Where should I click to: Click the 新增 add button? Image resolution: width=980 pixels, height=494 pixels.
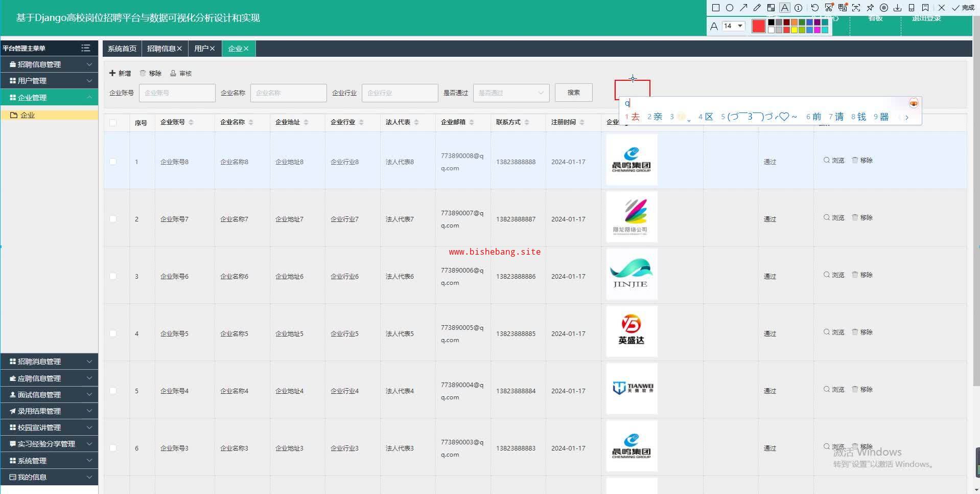pos(120,73)
